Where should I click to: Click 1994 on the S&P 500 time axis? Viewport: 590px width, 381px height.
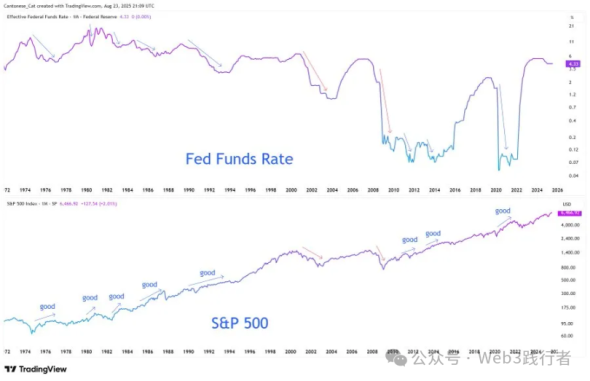(230, 352)
